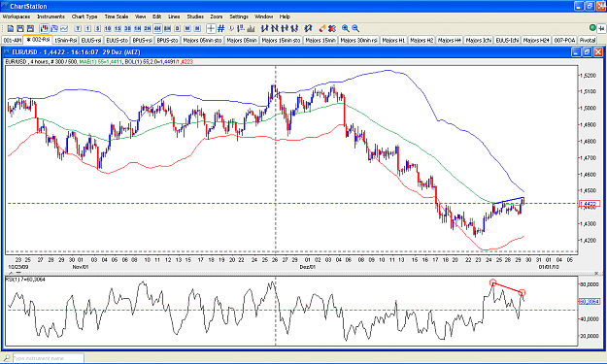Click the new document icon in toolbar
The width and height of the screenshot is (607, 364).
pyautogui.click(x=11, y=28)
